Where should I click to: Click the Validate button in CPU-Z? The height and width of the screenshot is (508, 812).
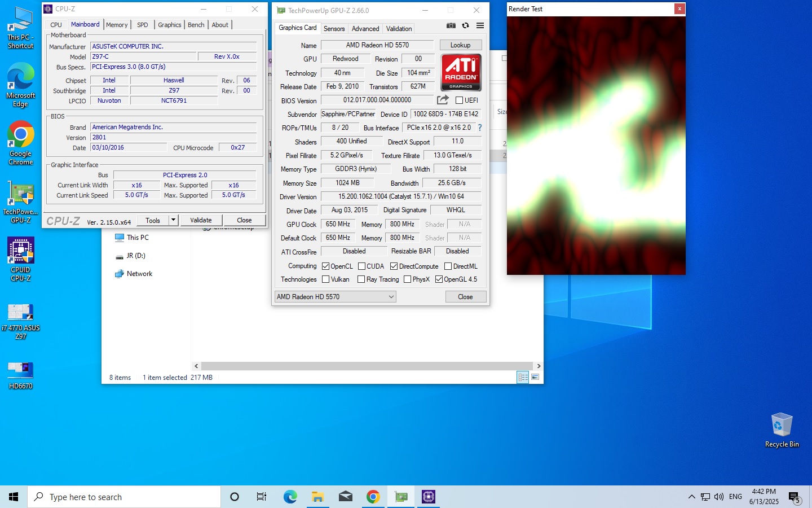pyautogui.click(x=201, y=220)
